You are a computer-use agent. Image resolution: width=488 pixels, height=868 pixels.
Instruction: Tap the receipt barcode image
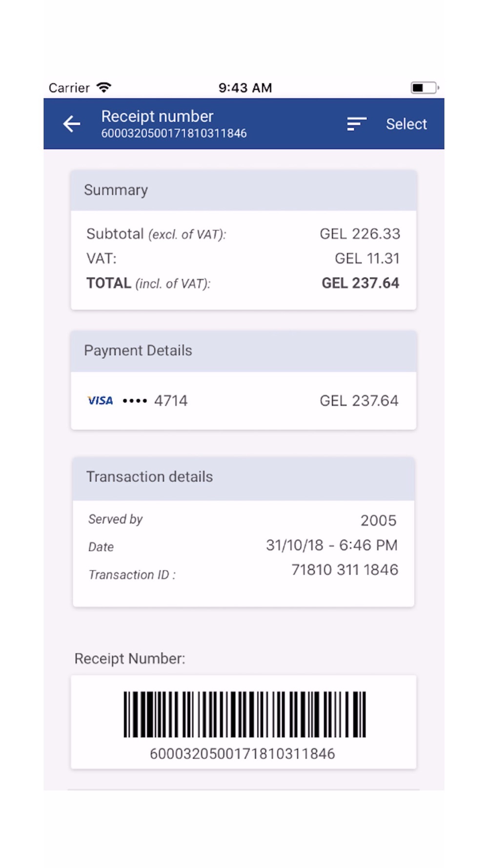244,714
